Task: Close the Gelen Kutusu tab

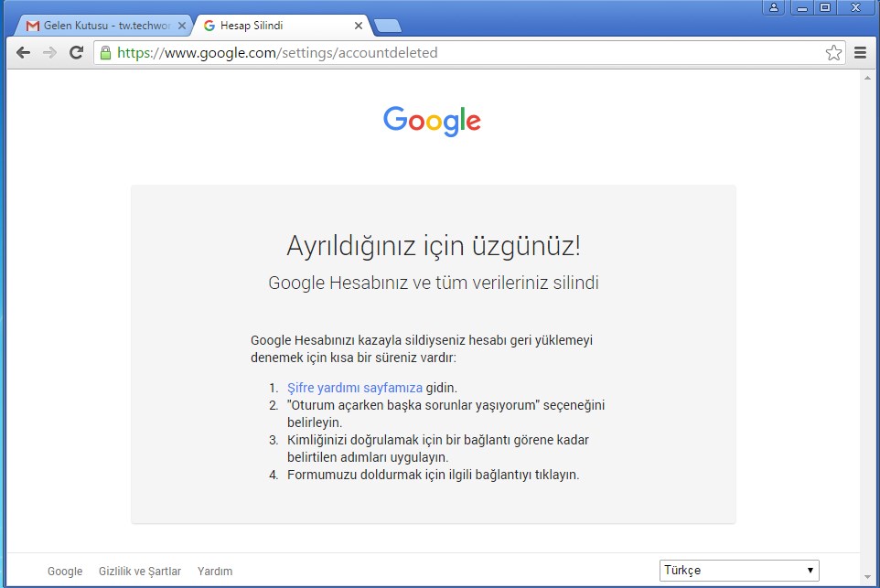Action: tap(181, 26)
